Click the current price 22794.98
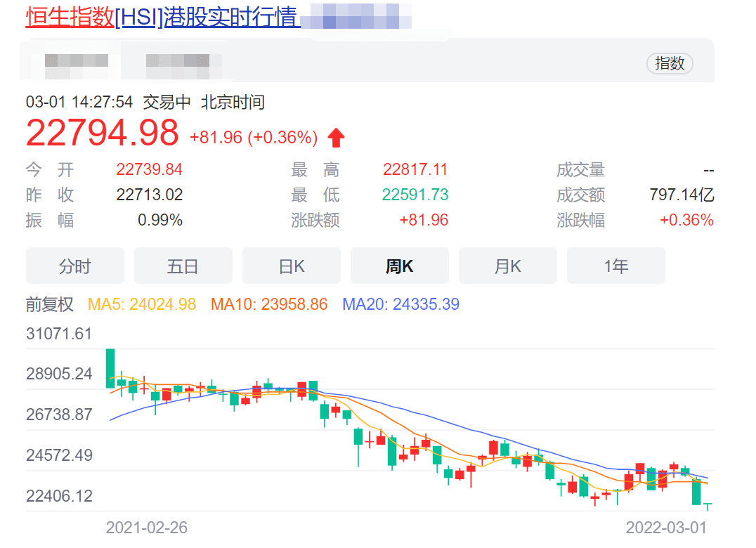This screenshot has width=756, height=548. coord(99,134)
